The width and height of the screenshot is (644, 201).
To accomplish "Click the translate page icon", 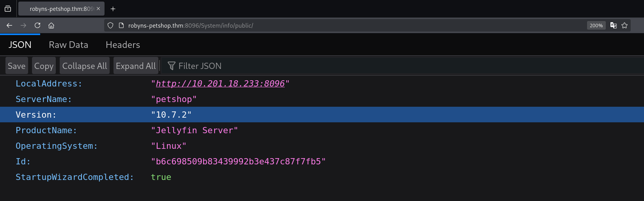I will pos(613,25).
